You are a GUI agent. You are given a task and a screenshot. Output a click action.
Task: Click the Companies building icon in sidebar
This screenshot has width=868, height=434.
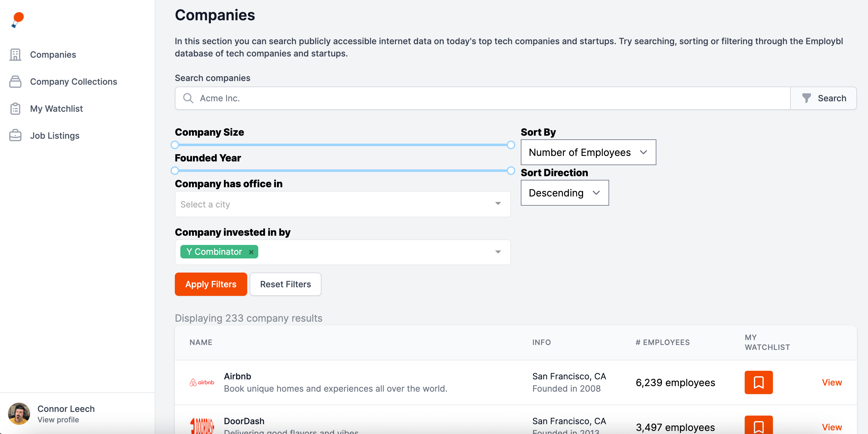[x=15, y=55]
